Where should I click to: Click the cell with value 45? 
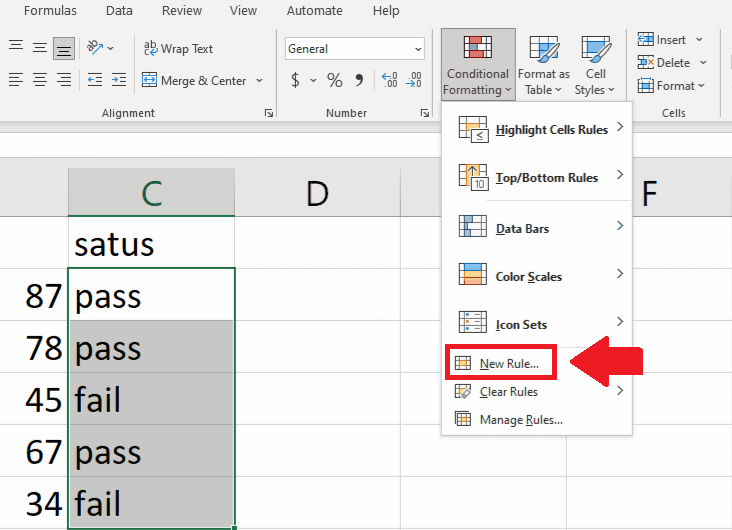(x=34, y=399)
